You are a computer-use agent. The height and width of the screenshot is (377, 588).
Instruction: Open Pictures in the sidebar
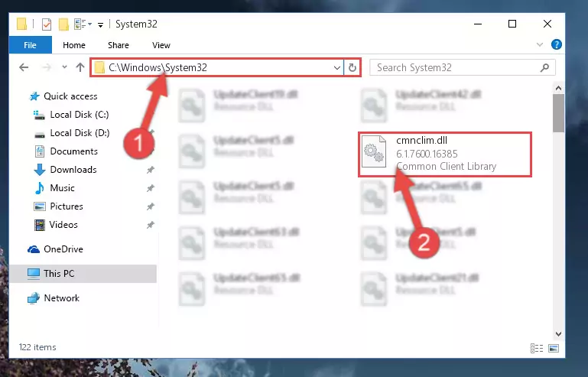[x=67, y=206]
